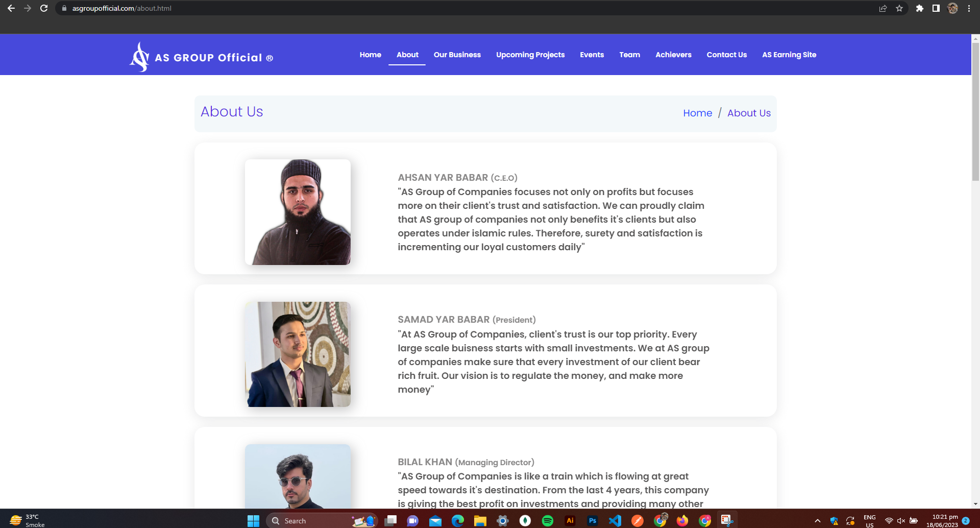The width and height of the screenshot is (980, 528).
Task: Click the Home breadcrumb link
Action: point(697,113)
